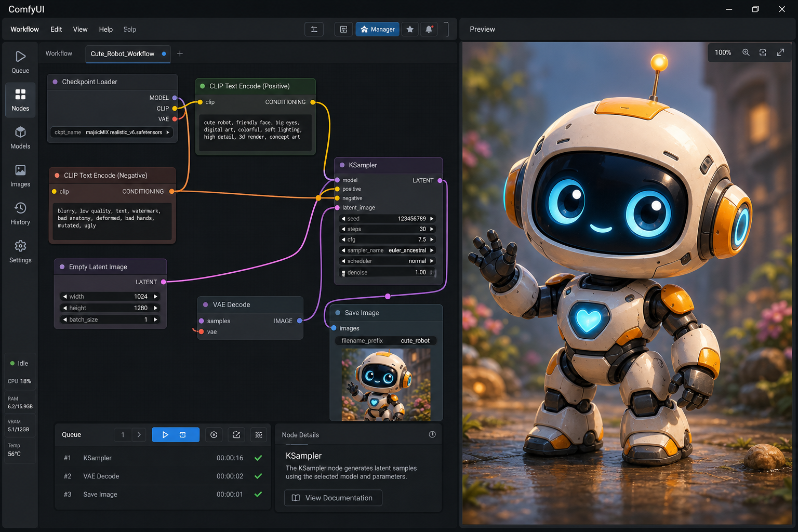This screenshot has width=798, height=532.
Task: Click the star favorites icon in toolbar
Action: 410,29
